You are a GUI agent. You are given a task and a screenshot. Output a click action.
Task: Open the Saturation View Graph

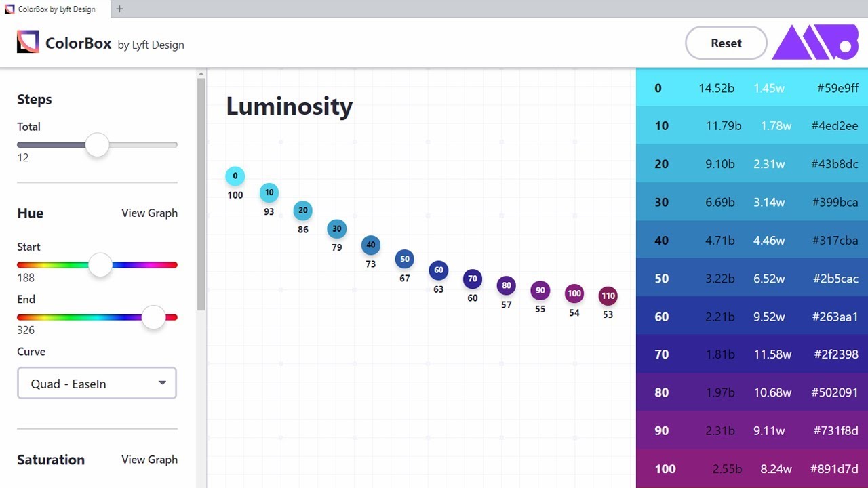click(149, 460)
